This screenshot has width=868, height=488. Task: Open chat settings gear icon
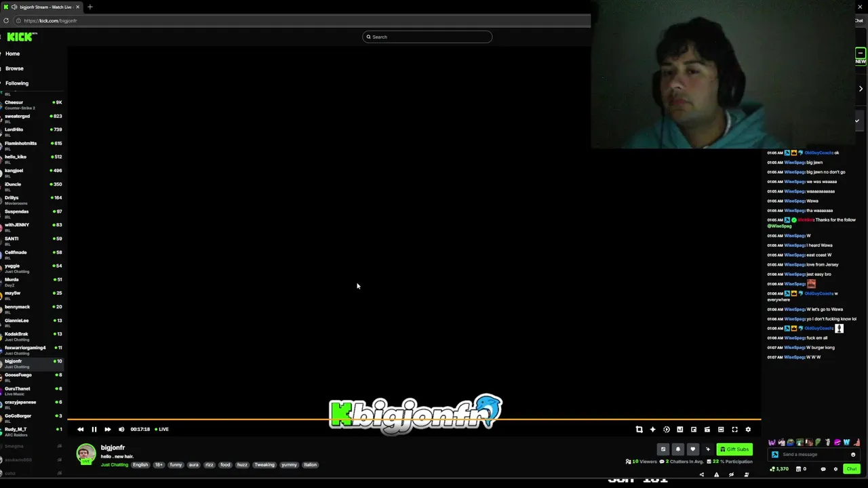click(835, 469)
